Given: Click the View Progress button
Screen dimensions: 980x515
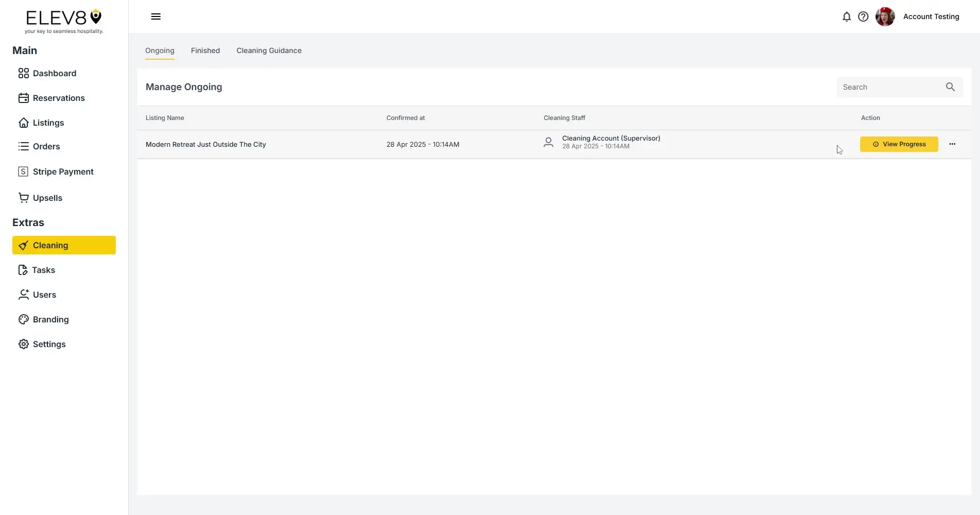Looking at the screenshot, I should coord(899,144).
